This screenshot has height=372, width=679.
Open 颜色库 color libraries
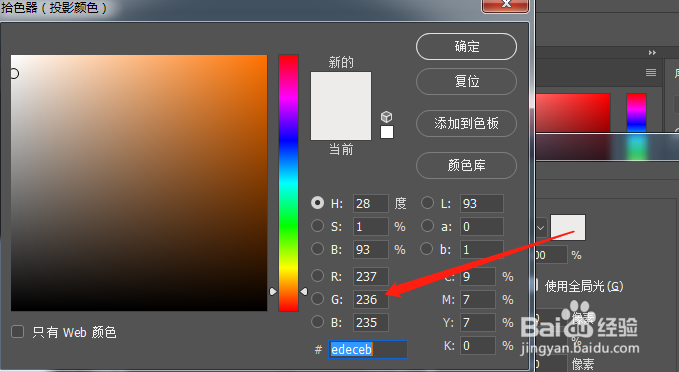click(x=466, y=165)
